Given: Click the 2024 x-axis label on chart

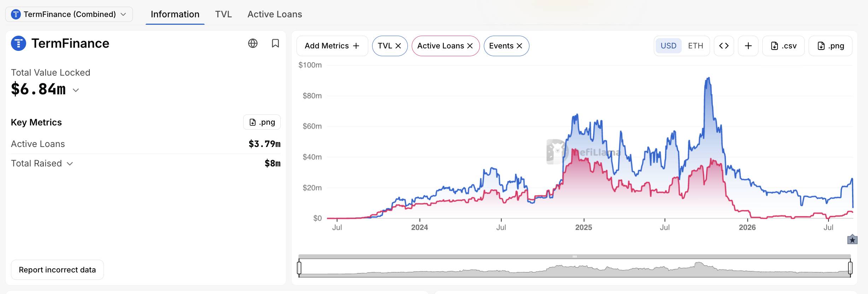Looking at the screenshot, I should 420,228.
